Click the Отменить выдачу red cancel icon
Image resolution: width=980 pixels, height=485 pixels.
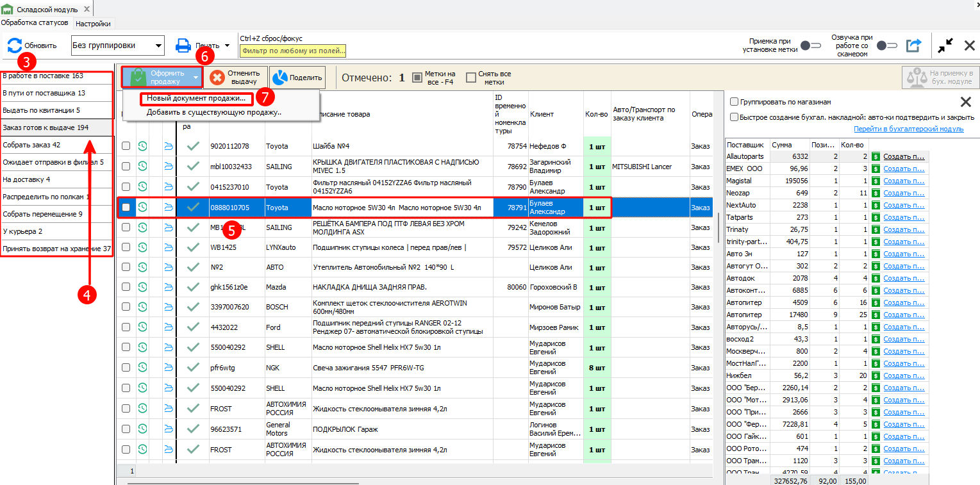coord(217,78)
